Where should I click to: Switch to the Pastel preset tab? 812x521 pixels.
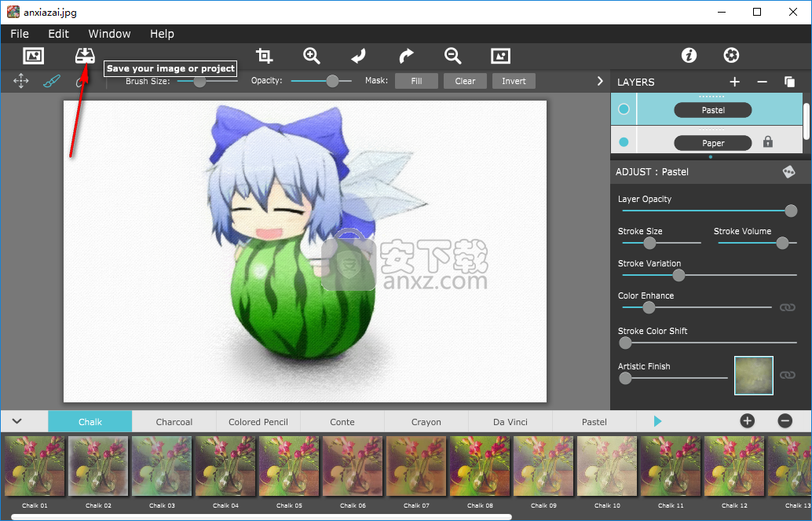pos(594,421)
